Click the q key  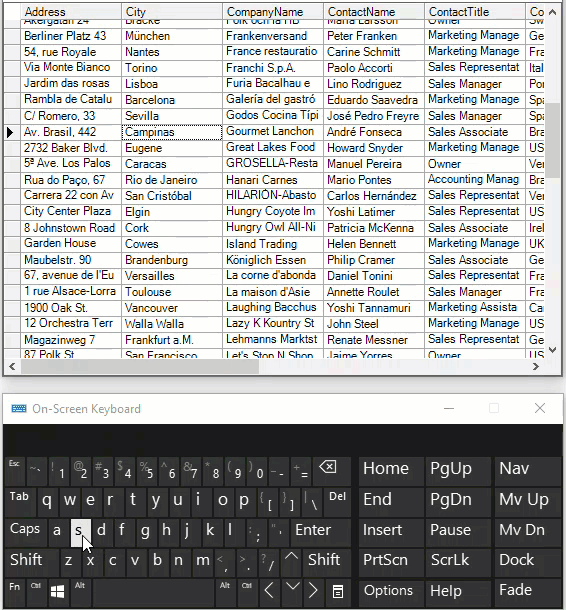pos(48,502)
